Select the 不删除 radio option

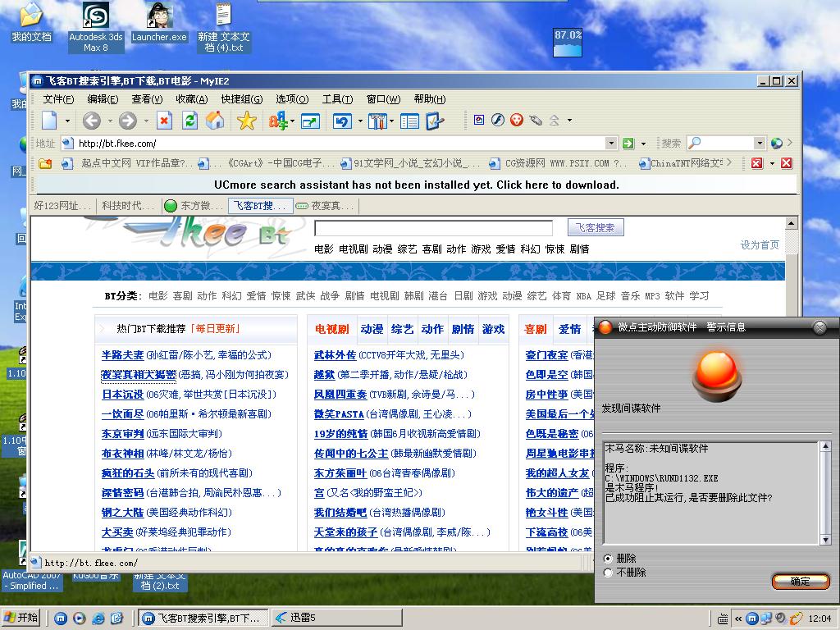pyautogui.click(x=608, y=573)
